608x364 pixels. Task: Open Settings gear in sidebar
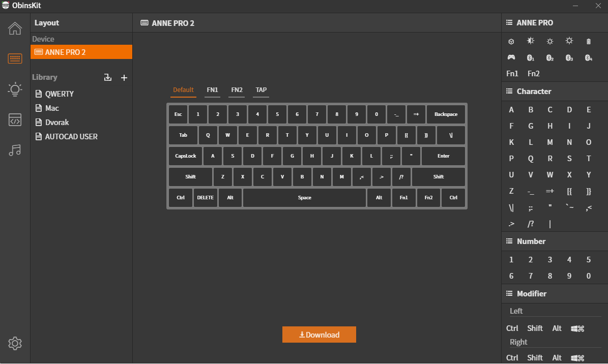[x=15, y=343]
